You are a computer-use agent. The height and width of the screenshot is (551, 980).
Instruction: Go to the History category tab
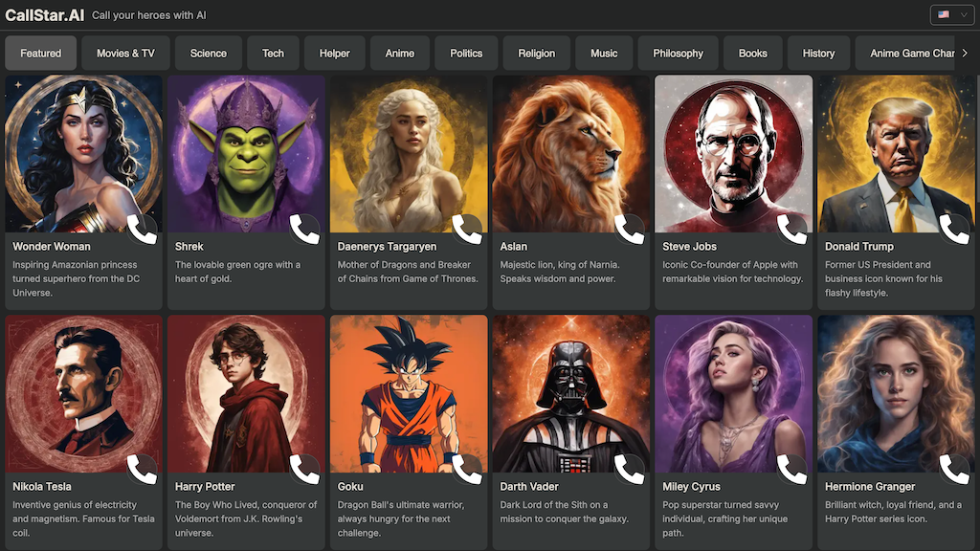pyautogui.click(x=819, y=54)
